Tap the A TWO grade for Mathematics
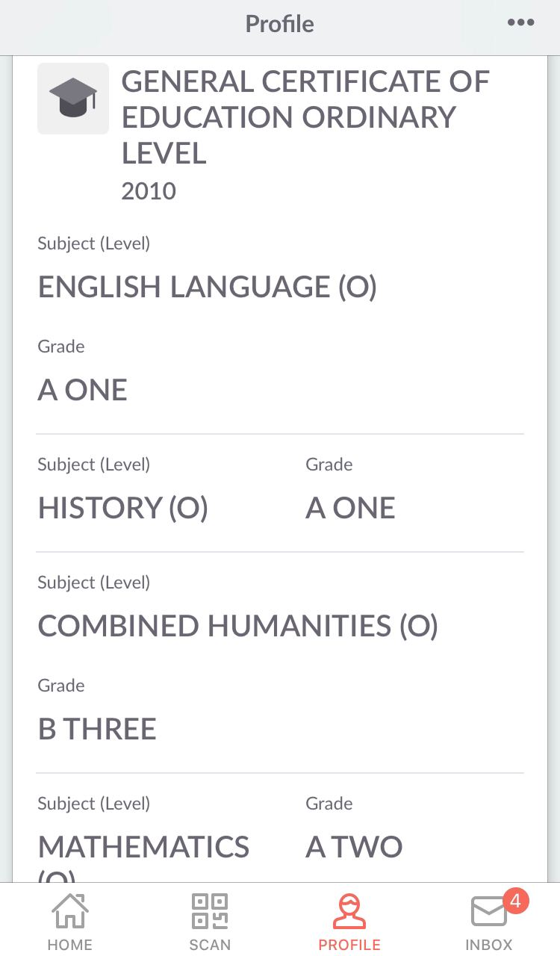This screenshot has height=956, width=560. pos(354,847)
